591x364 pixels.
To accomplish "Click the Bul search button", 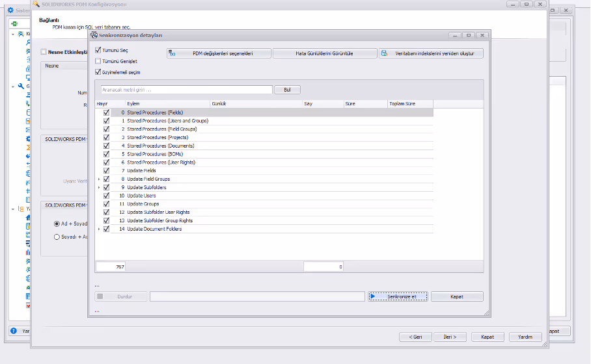I will pyautogui.click(x=287, y=90).
